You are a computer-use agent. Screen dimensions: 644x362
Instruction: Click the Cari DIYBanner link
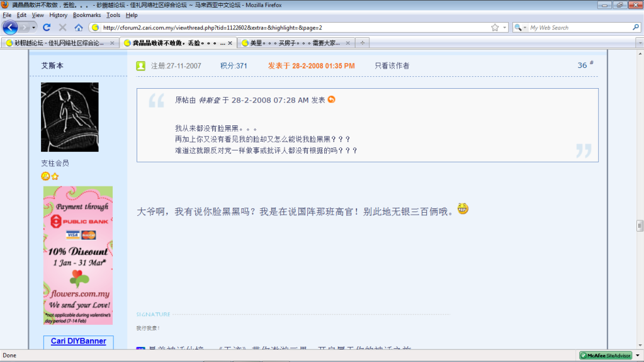(x=78, y=341)
